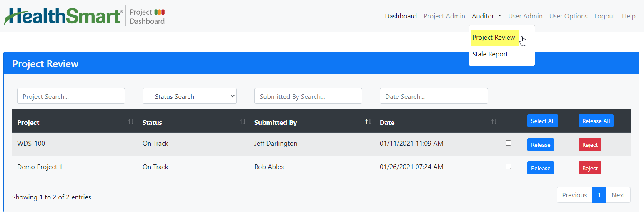Go to Next page in pagination
The height and width of the screenshot is (217, 644).
coord(618,195)
